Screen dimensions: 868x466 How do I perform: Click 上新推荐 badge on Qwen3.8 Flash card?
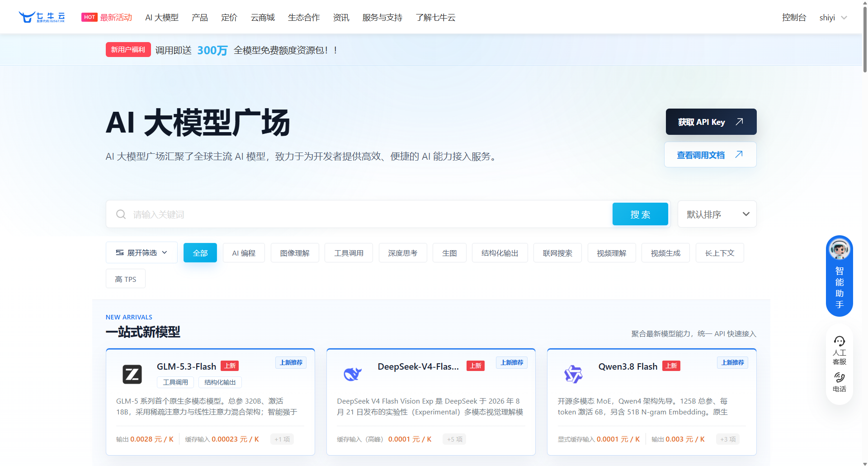pos(732,362)
